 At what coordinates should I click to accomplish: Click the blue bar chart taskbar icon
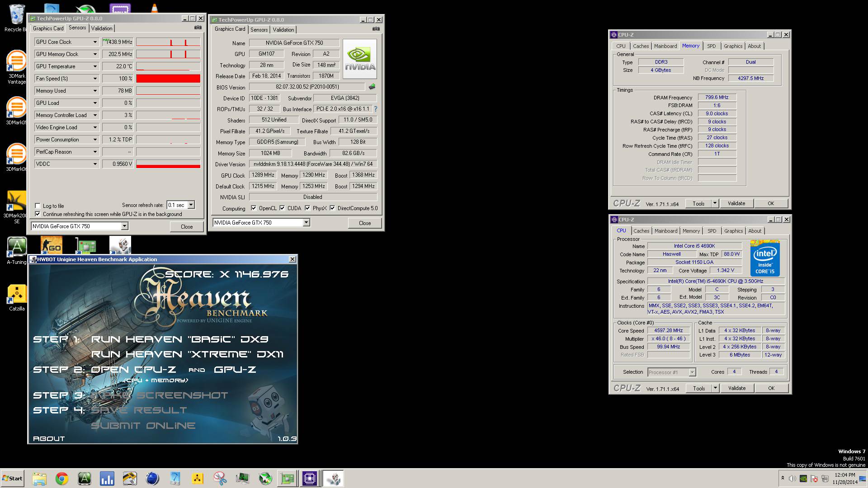point(107,479)
